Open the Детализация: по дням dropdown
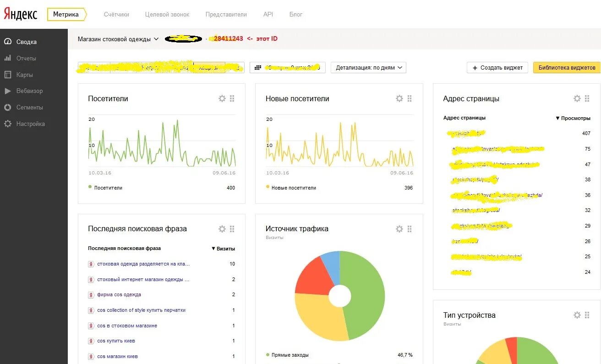The width and height of the screenshot is (601, 364). pos(368,67)
